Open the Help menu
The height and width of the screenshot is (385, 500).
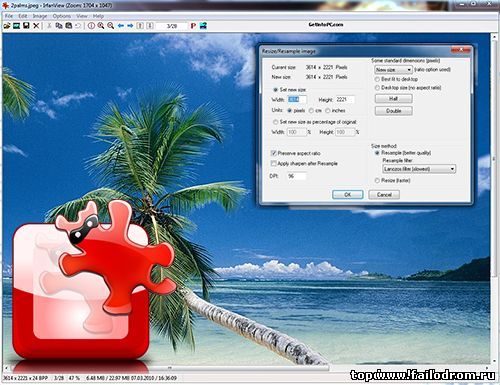(x=98, y=16)
